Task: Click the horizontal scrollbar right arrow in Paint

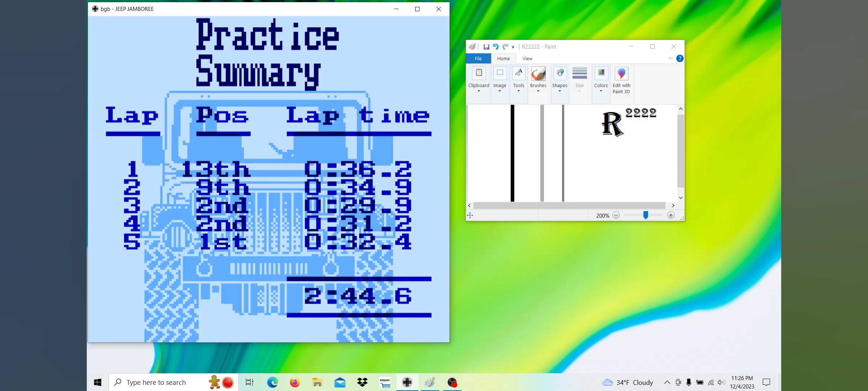Action: [x=673, y=206]
